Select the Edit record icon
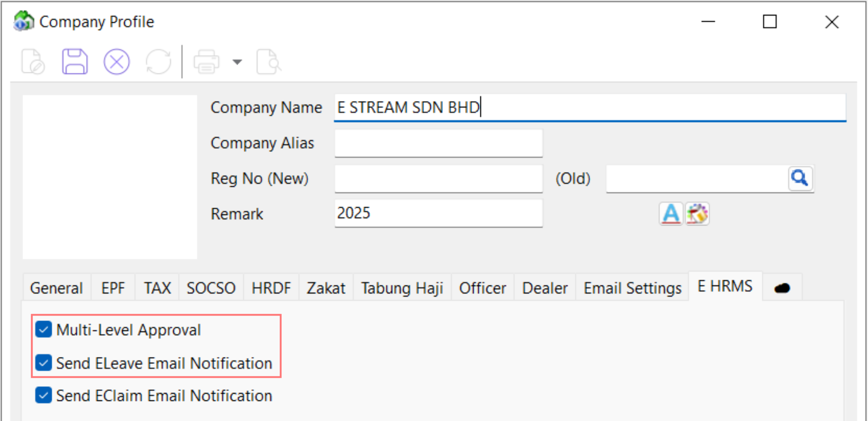The width and height of the screenshot is (868, 421). [x=33, y=62]
